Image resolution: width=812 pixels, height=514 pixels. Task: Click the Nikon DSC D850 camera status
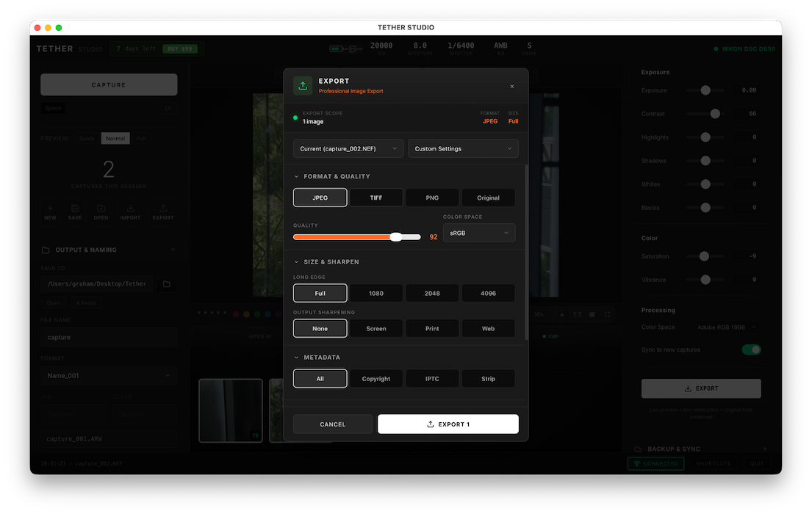(744, 49)
